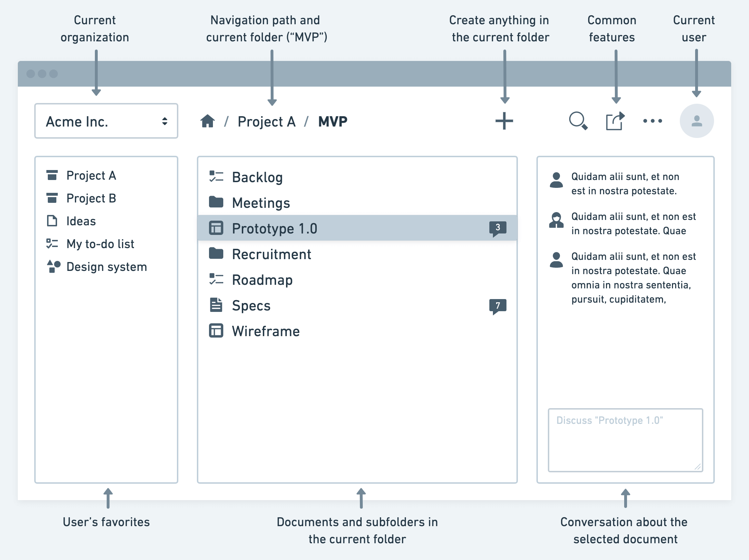This screenshot has width=749, height=560.
Task: Click the plus icon to create
Action: pos(504,121)
